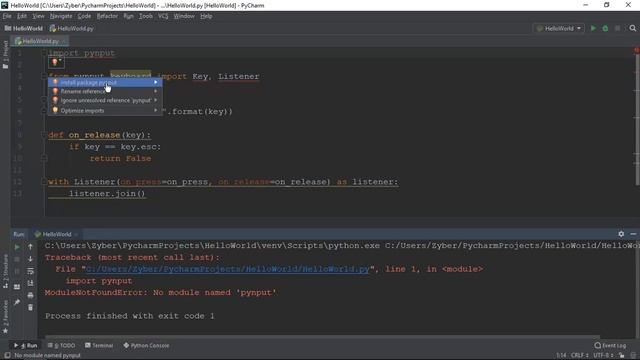
Task: Click HelloWorld project breadcrumb
Action: pyautogui.click(x=24, y=28)
